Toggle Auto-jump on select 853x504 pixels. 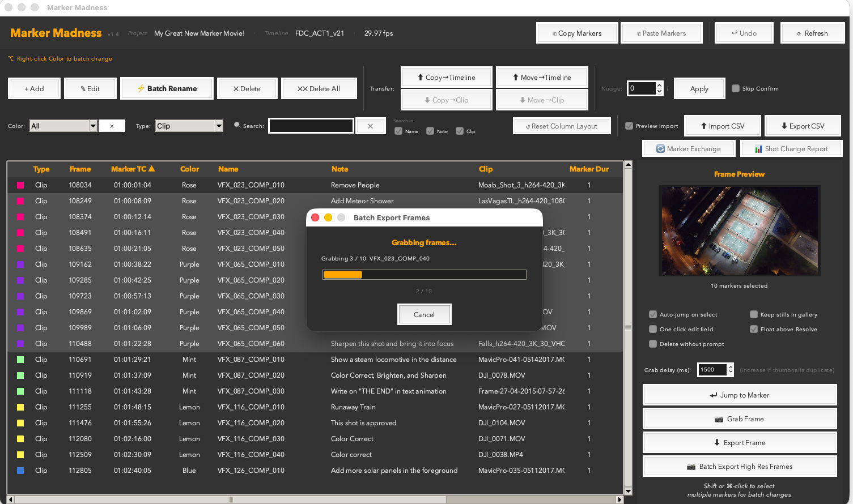[653, 314]
